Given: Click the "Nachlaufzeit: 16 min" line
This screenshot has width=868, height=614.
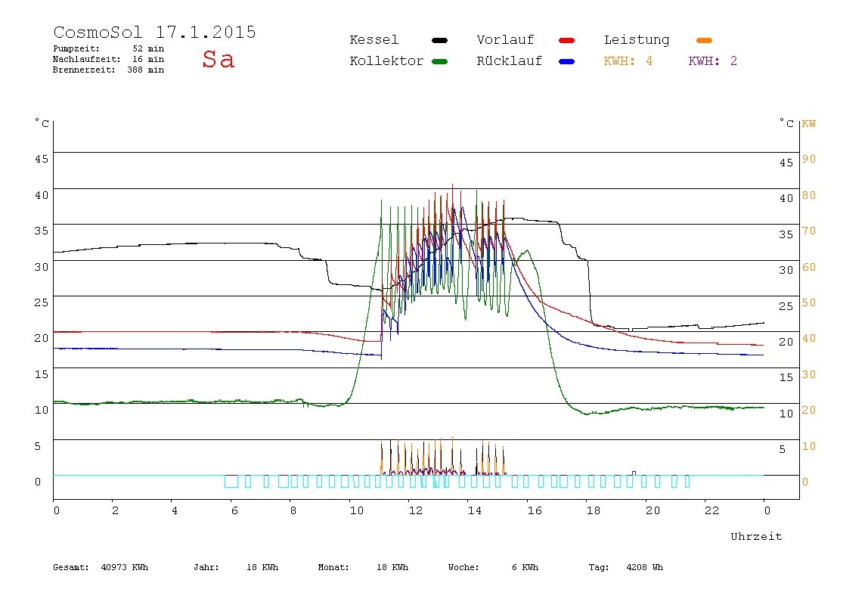Looking at the screenshot, I should coord(109,59).
